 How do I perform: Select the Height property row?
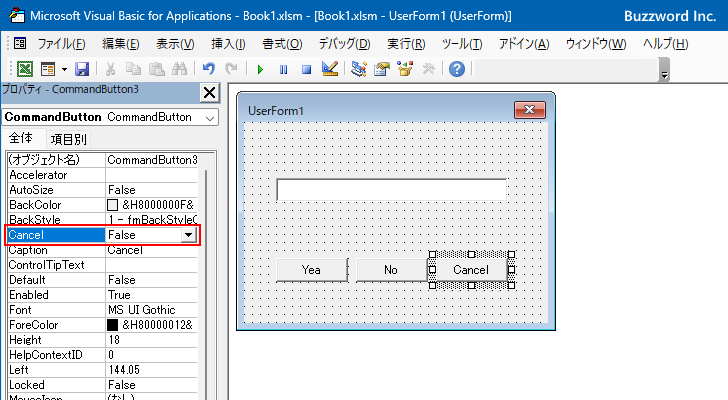103,340
